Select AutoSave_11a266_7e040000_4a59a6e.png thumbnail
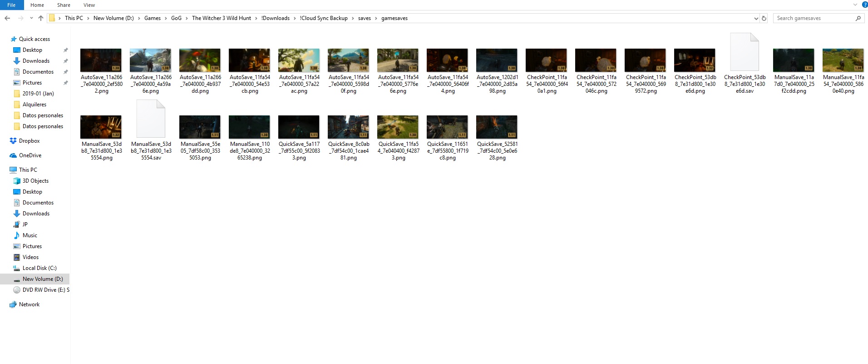 (x=150, y=60)
